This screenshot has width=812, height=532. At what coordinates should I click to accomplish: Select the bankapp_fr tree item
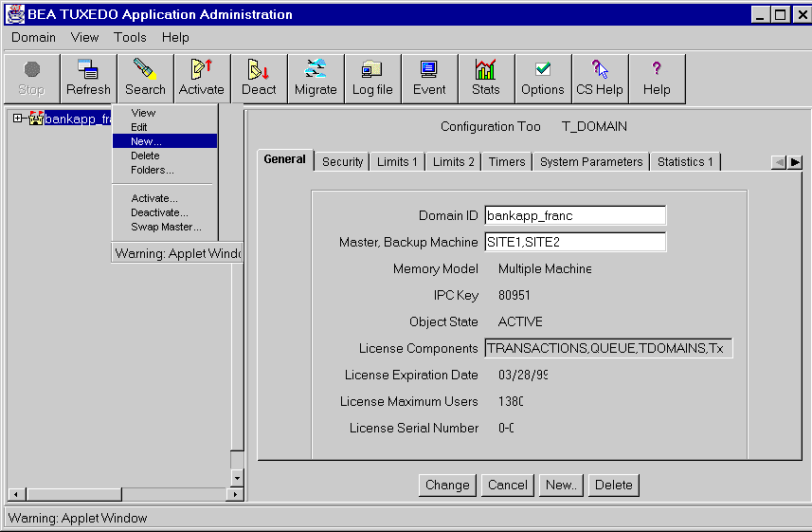click(x=78, y=119)
